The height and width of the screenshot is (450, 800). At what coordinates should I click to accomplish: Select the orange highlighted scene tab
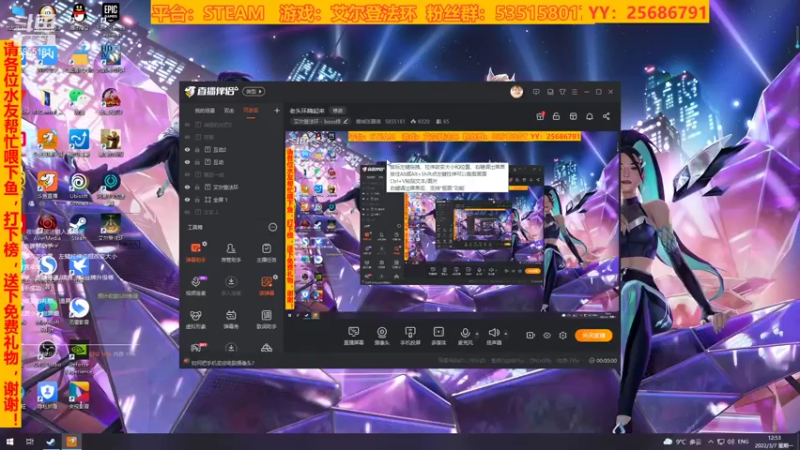tap(251, 111)
